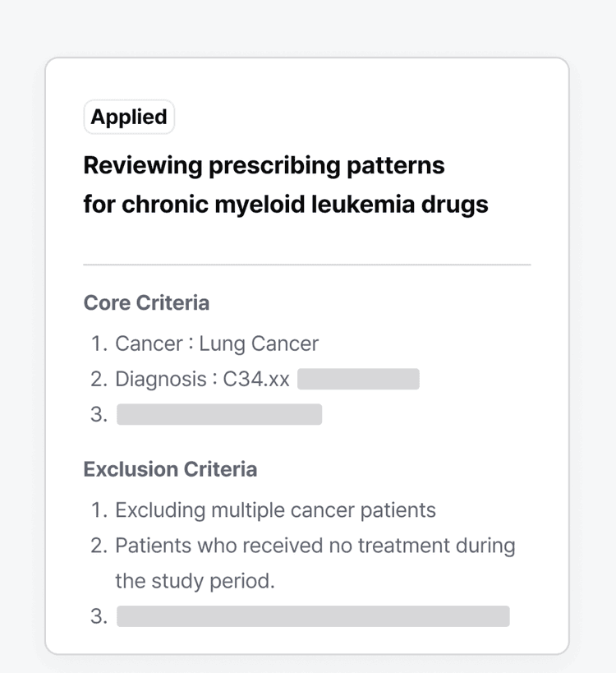This screenshot has height=673, width=616.
Task: Open the Reviewing prescribing patterns title
Action: point(264,166)
